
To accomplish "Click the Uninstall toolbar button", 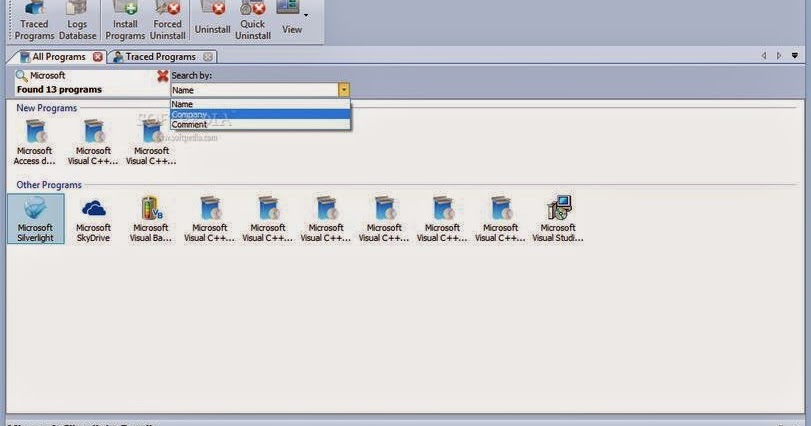I will click(212, 19).
